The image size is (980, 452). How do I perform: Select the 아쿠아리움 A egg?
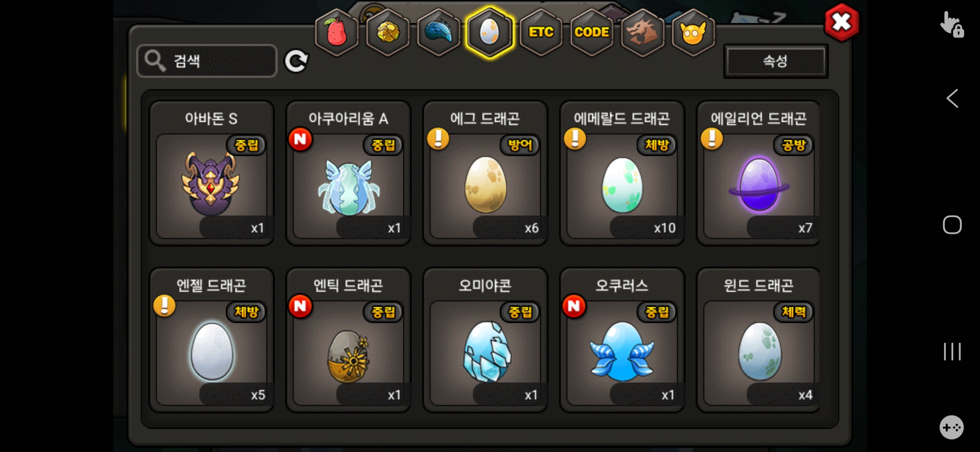pyautogui.click(x=348, y=173)
